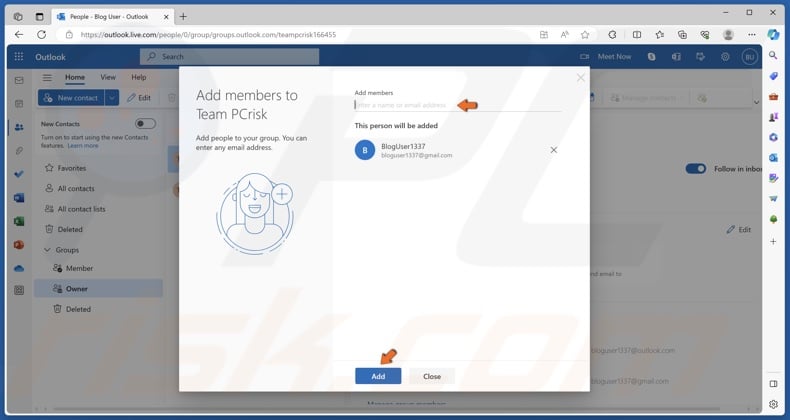Open Edge sidebar Outlook icon
The height and width of the screenshot is (420, 790).
point(773,158)
